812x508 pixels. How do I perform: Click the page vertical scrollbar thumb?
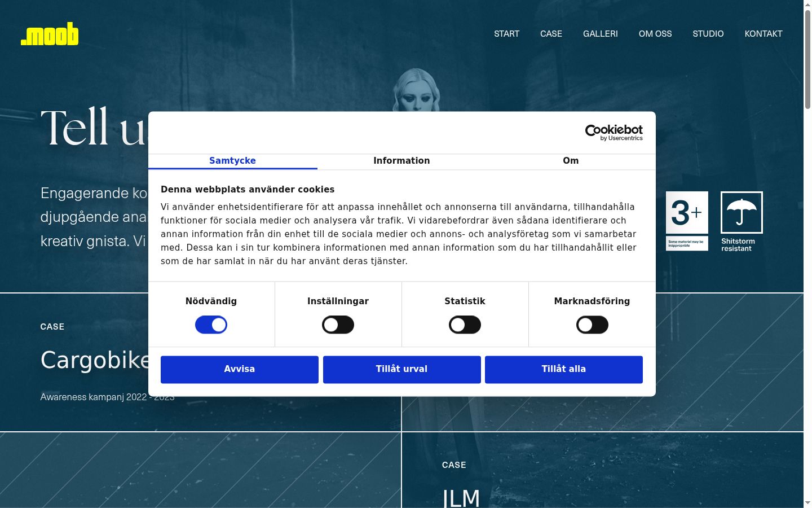[807, 59]
